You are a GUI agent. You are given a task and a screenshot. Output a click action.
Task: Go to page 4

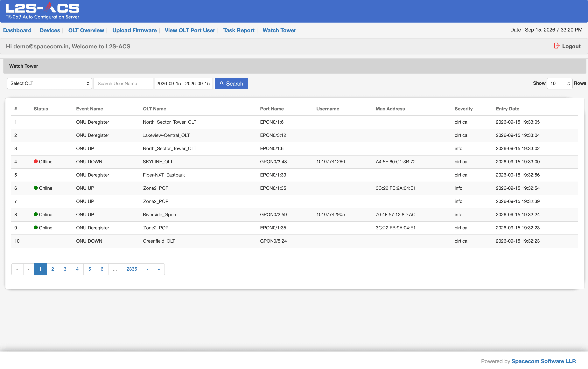pyautogui.click(x=77, y=269)
